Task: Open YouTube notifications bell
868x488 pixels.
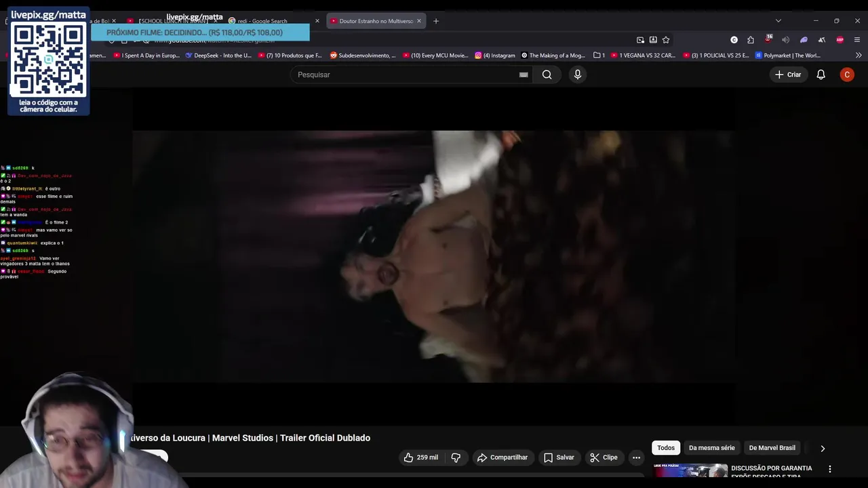Action: pos(821,75)
